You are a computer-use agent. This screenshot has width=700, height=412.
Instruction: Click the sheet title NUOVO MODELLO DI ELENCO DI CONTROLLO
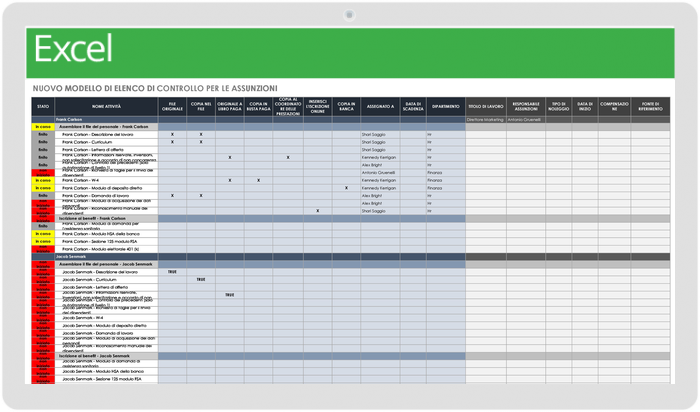coord(155,88)
